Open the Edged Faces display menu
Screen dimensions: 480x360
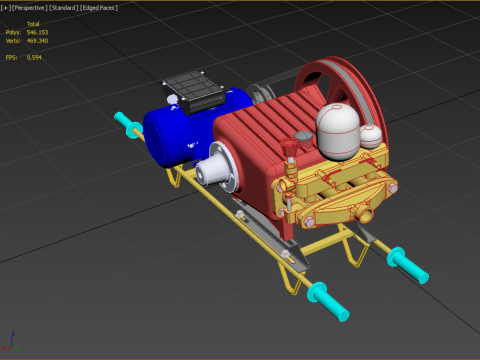[x=99, y=8]
